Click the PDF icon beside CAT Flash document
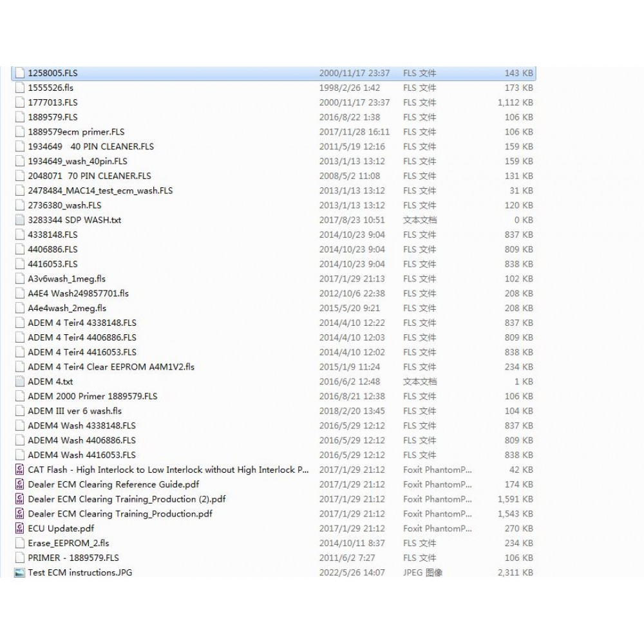This screenshot has width=644, height=644. [x=19, y=469]
